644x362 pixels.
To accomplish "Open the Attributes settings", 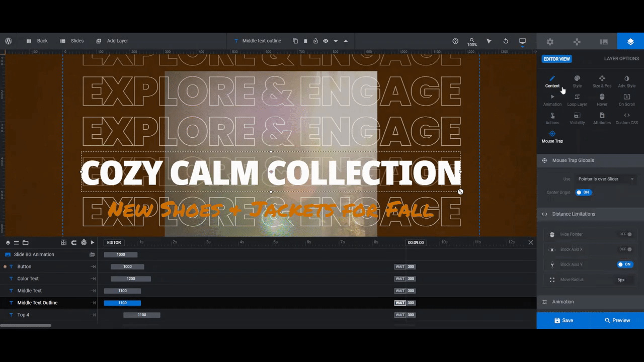I will click(x=602, y=119).
